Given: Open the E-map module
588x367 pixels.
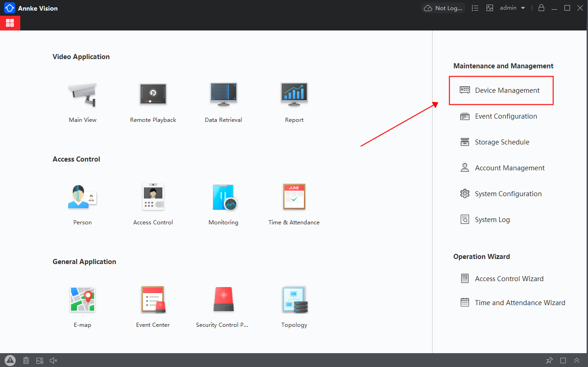Looking at the screenshot, I should click(83, 299).
